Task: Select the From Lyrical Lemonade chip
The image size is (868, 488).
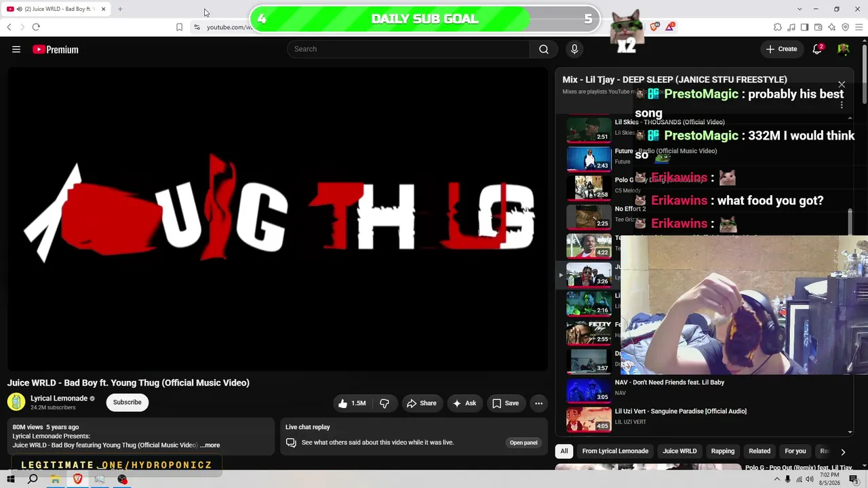Action: pos(615,451)
